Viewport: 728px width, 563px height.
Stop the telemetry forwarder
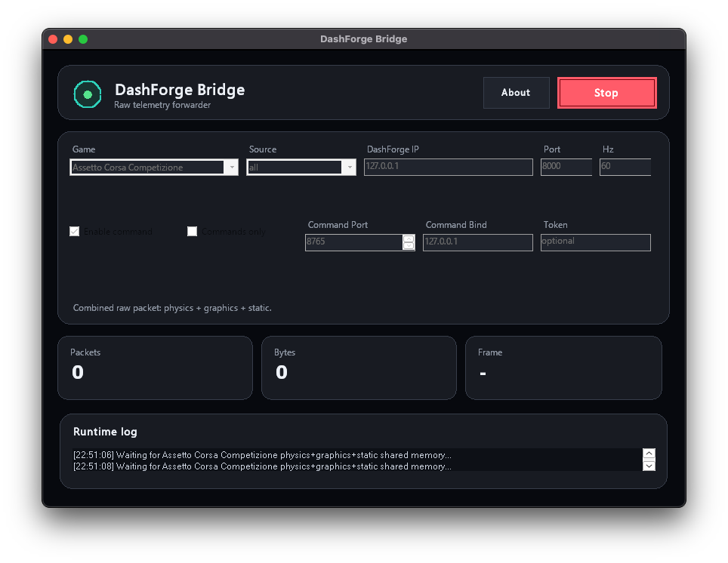coord(607,93)
